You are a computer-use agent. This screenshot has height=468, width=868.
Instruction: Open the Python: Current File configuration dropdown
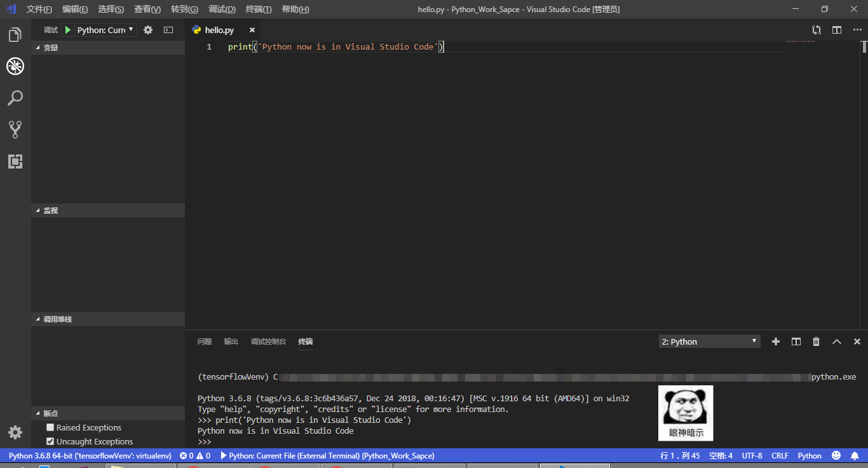[x=106, y=30]
